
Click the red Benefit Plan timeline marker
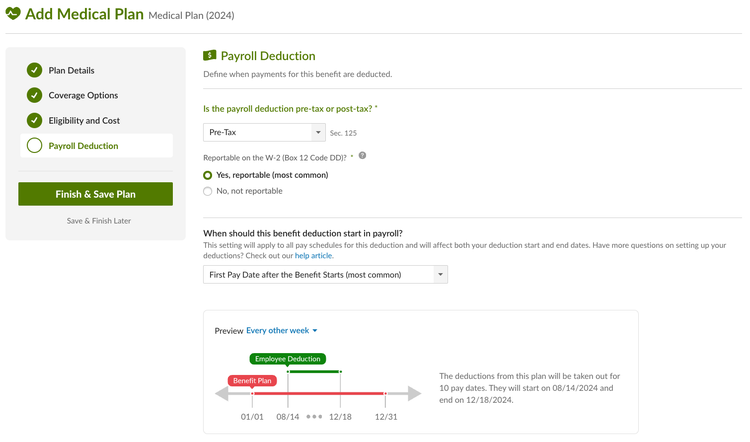pyautogui.click(x=252, y=381)
